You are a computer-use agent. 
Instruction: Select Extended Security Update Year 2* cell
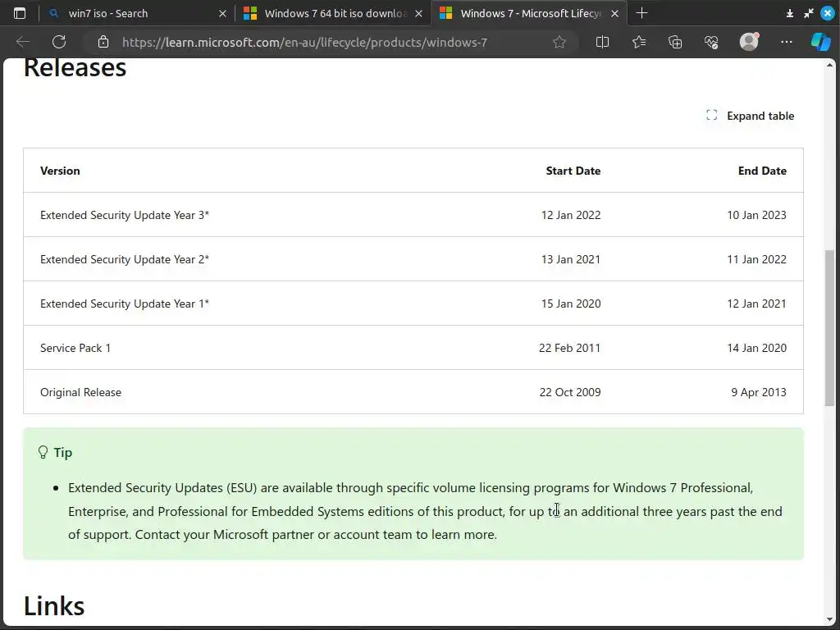tap(125, 259)
